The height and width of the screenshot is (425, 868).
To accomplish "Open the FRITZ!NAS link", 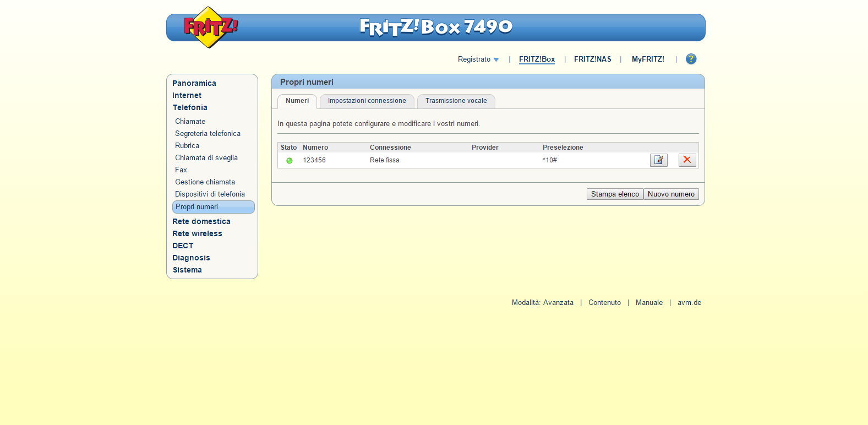I will click(592, 59).
